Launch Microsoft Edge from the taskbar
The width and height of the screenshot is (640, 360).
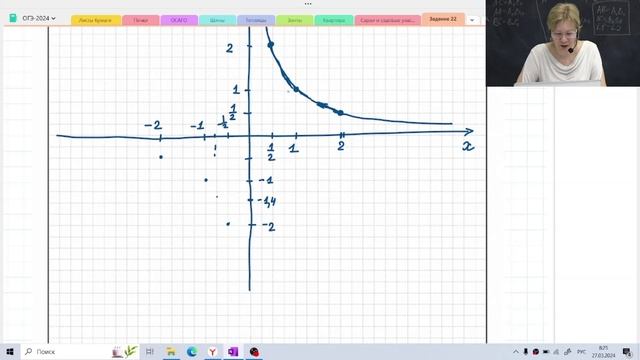(x=192, y=351)
